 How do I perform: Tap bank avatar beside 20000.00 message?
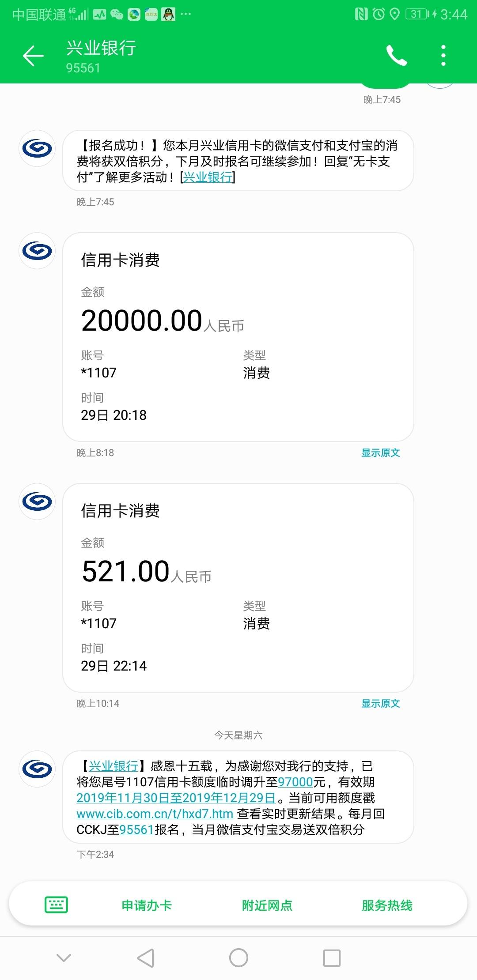coord(37,251)
